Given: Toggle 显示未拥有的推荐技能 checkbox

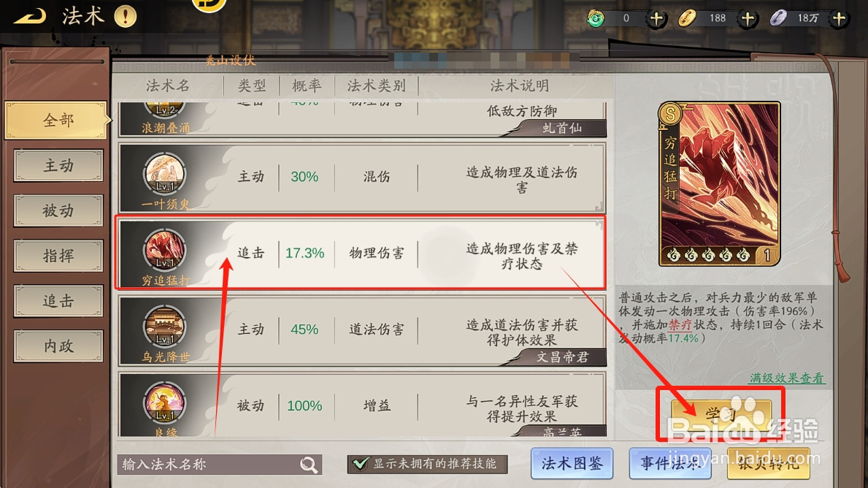Looking at the screenshot, I should 361,464.
